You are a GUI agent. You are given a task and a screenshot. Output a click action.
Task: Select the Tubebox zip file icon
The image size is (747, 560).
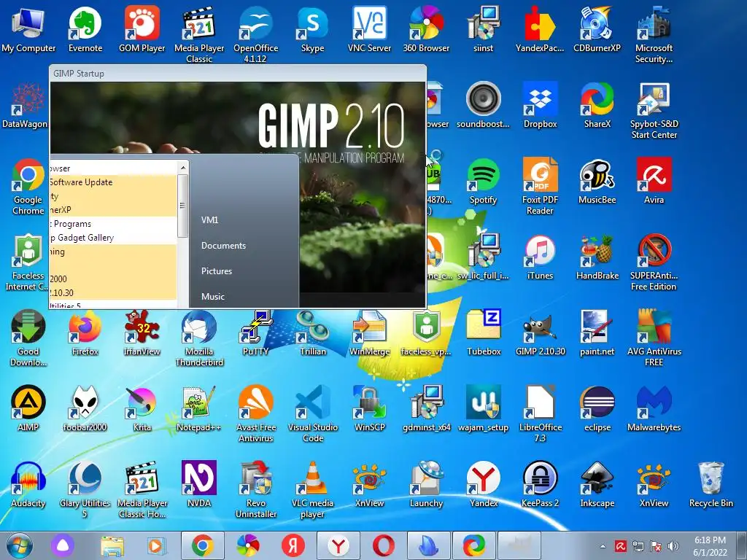tap(483, 332)
